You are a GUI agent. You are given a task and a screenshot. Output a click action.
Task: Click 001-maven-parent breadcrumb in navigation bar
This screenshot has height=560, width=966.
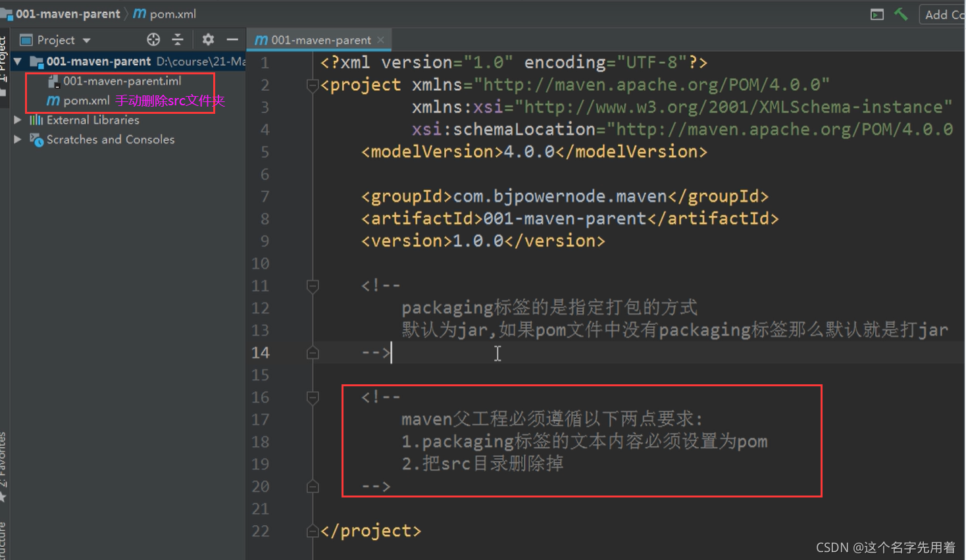tap(68, 14)
